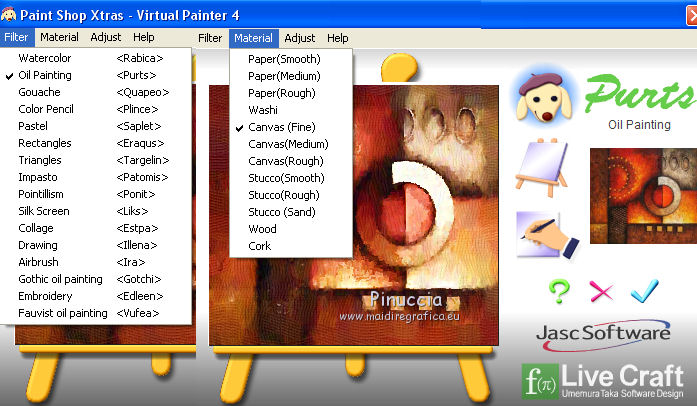Choose Washi material
Viewport: 697px width, 406px height.
291,110
